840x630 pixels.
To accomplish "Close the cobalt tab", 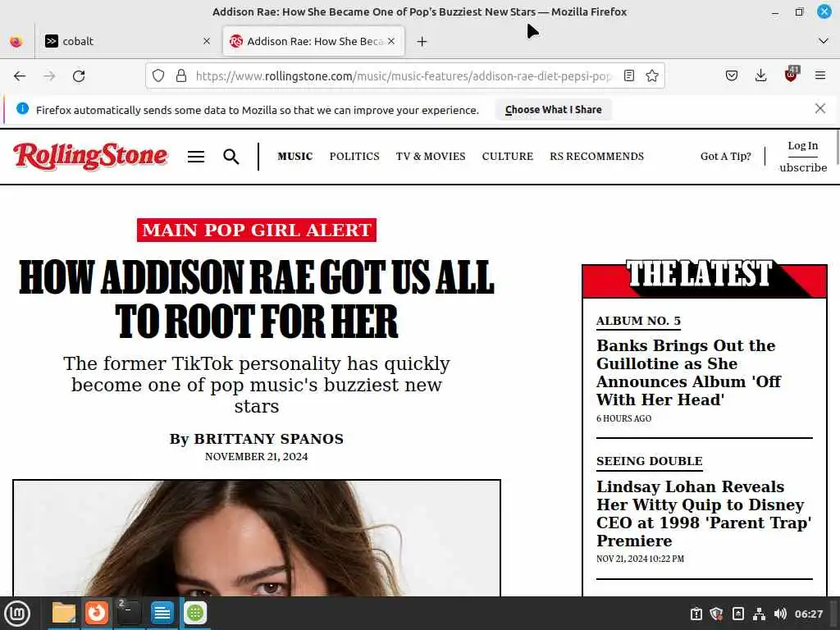I will (x=207, y=41).
